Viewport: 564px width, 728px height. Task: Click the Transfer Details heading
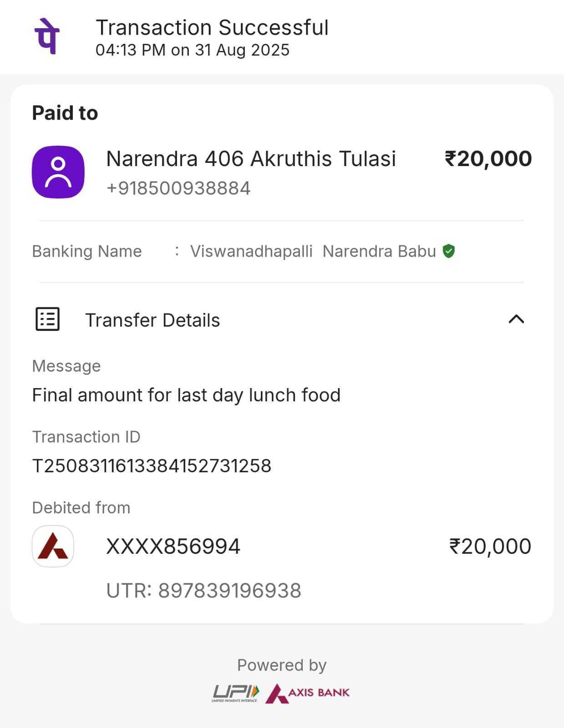152,320
